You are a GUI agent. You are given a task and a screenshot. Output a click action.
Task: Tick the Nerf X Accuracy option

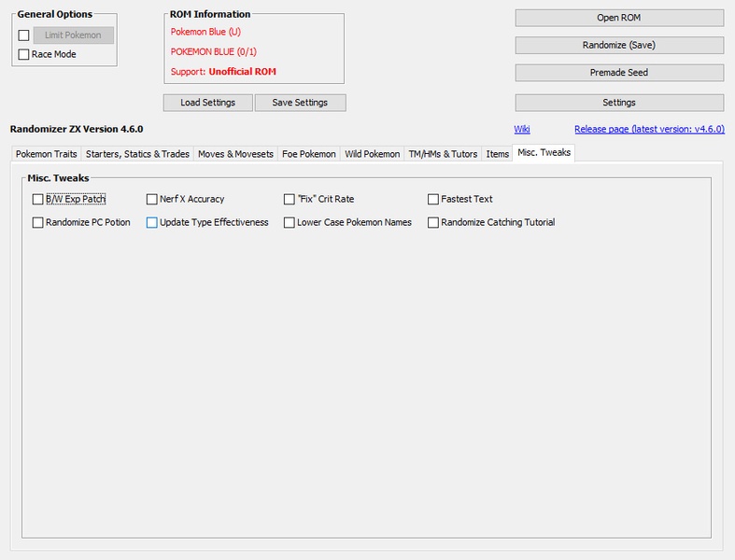151,199
